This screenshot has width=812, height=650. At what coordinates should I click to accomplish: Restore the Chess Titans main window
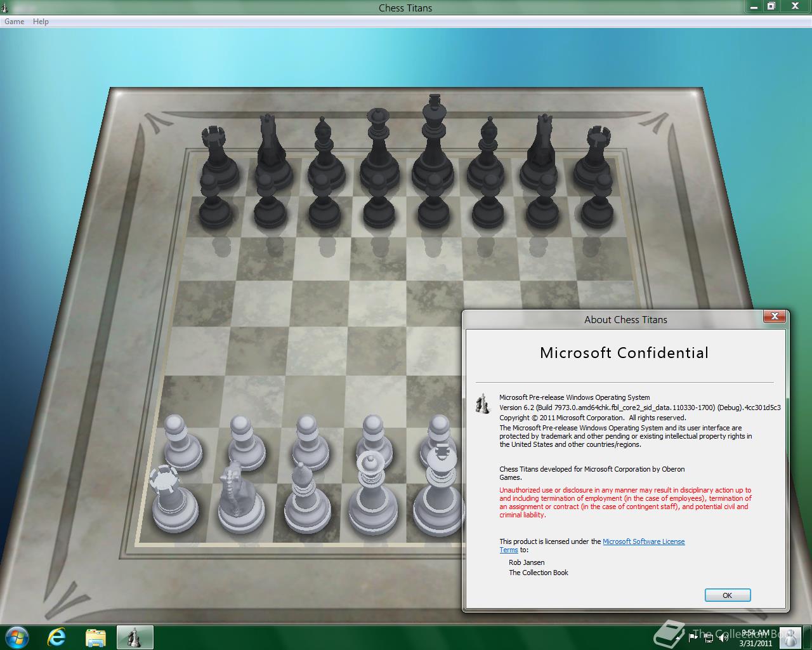click(x=771, y=6)
